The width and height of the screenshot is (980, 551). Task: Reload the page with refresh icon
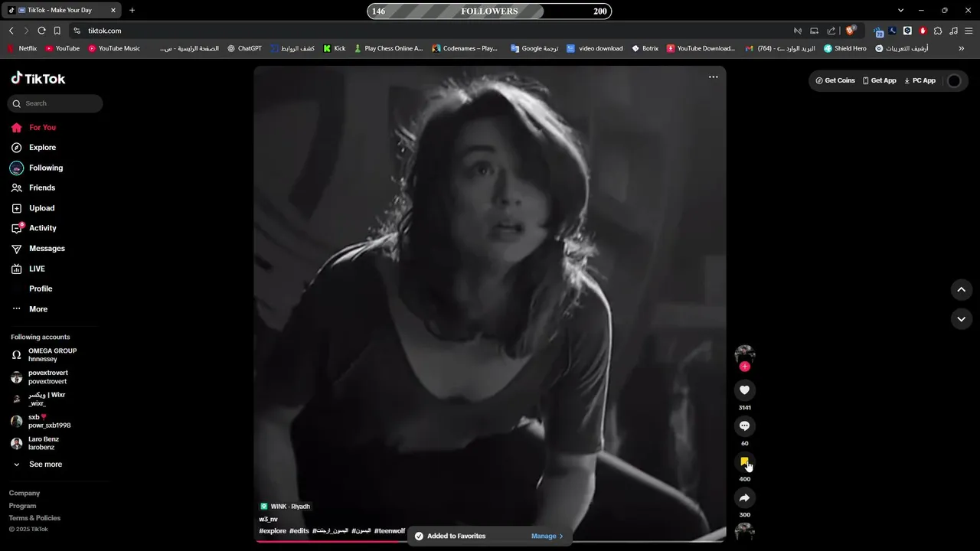[41, 31]
